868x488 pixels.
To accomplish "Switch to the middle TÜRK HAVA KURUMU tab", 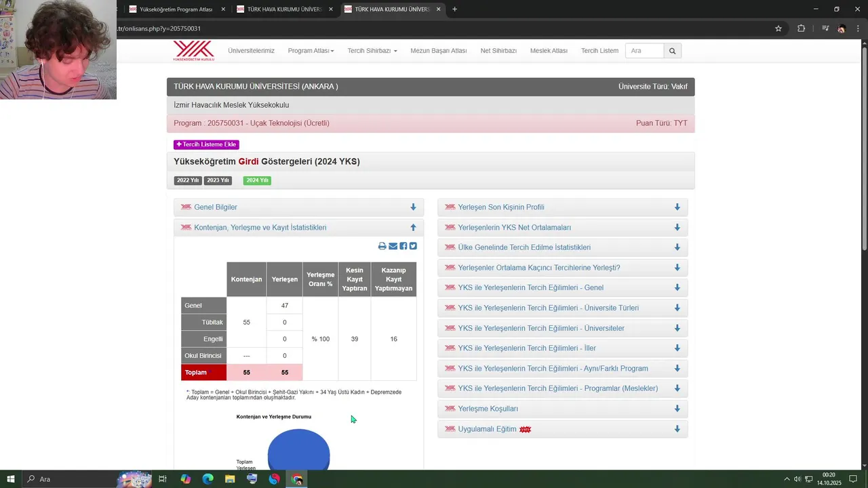I will click(285, 9).
